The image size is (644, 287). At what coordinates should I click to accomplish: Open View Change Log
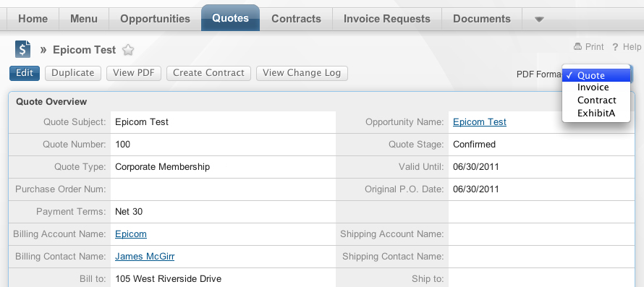[302, 73]
